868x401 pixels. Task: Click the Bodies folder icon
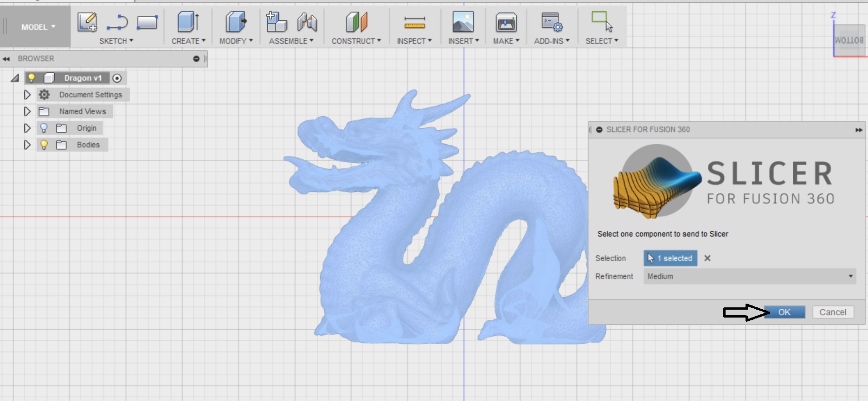click(x=61, y=145)
